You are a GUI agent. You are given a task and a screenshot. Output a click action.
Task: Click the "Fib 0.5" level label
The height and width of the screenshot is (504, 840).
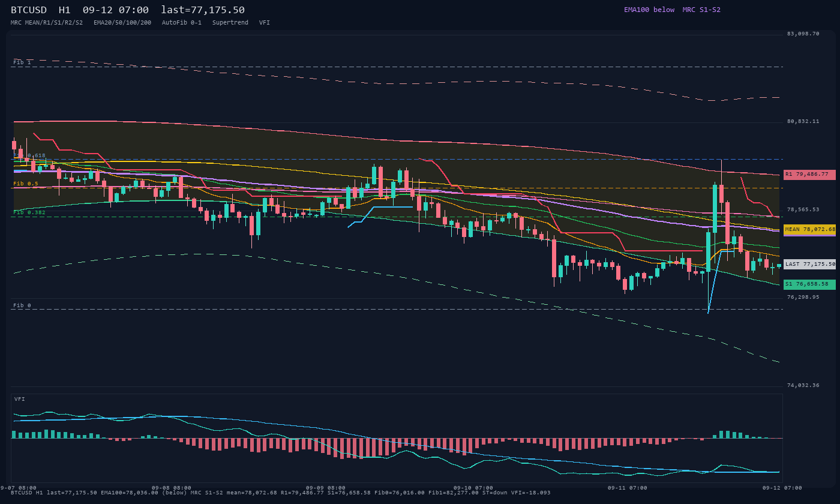point(26,184)
